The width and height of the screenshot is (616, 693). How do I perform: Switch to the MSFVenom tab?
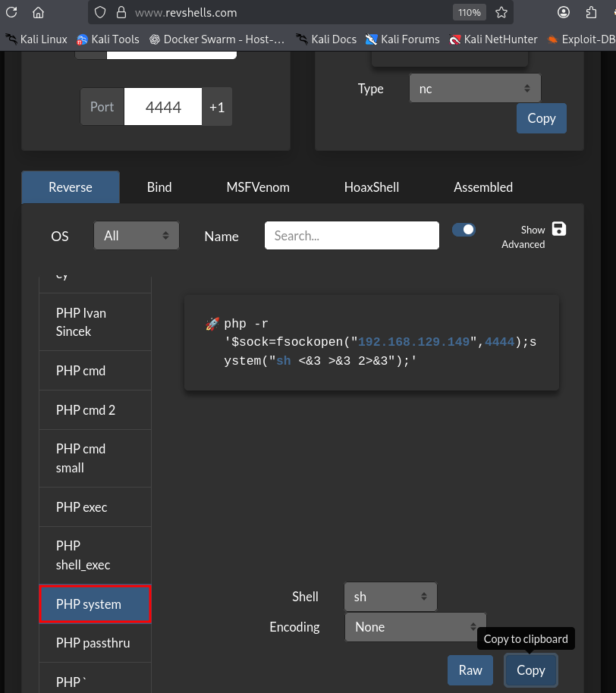point(258,187)
